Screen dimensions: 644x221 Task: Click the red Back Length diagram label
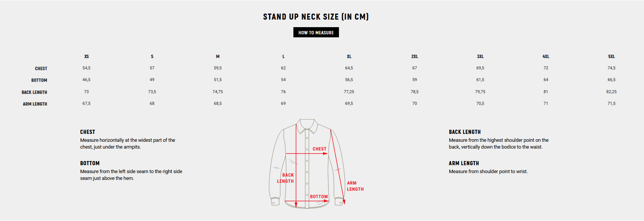click(286, 178)
